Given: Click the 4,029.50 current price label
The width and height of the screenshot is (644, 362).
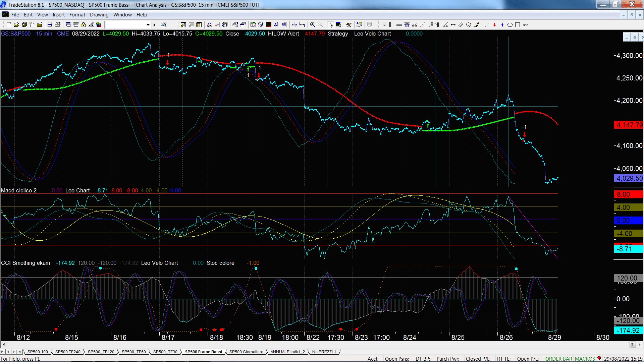Looking at the screenshot, I should click(629, 178).
